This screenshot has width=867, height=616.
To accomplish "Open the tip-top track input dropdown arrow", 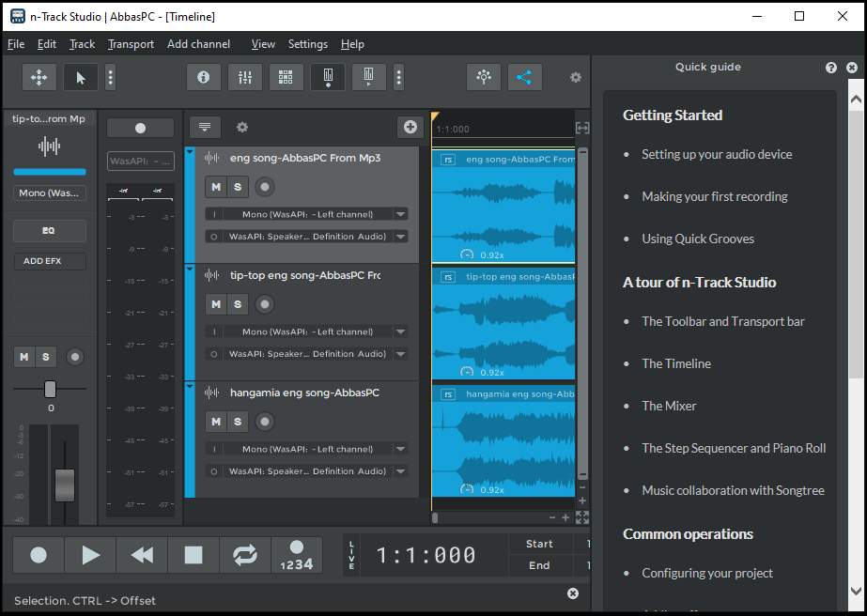I will 401,331.
